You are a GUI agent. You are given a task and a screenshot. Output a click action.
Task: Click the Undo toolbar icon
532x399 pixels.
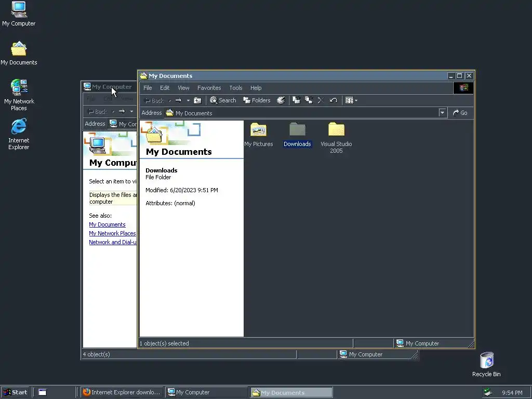point(334,100)
